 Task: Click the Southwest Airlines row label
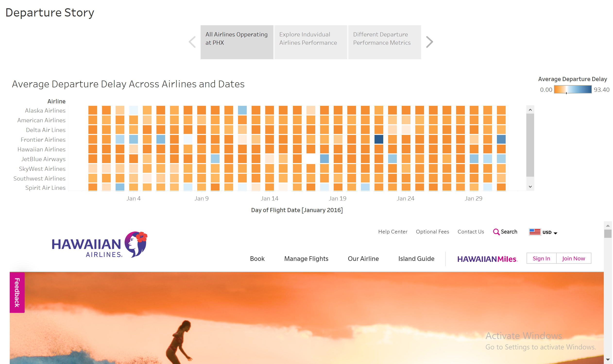39,179
